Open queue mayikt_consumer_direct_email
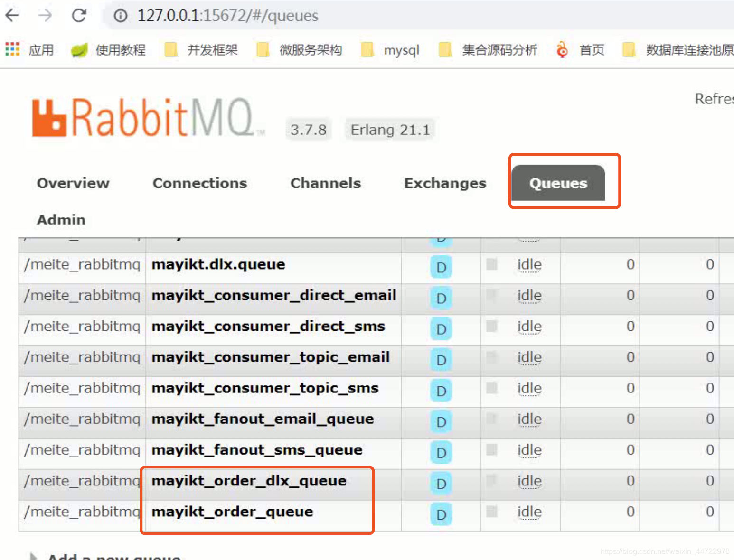Screen dimensions: 734x560 click(274, 296)
